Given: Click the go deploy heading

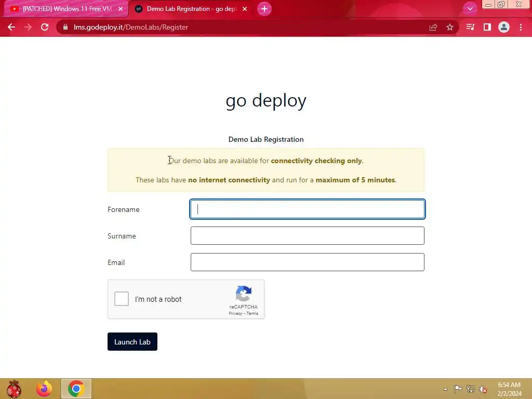Looking at the screenshot, I should pyautogui.click(x=266, y=100).
